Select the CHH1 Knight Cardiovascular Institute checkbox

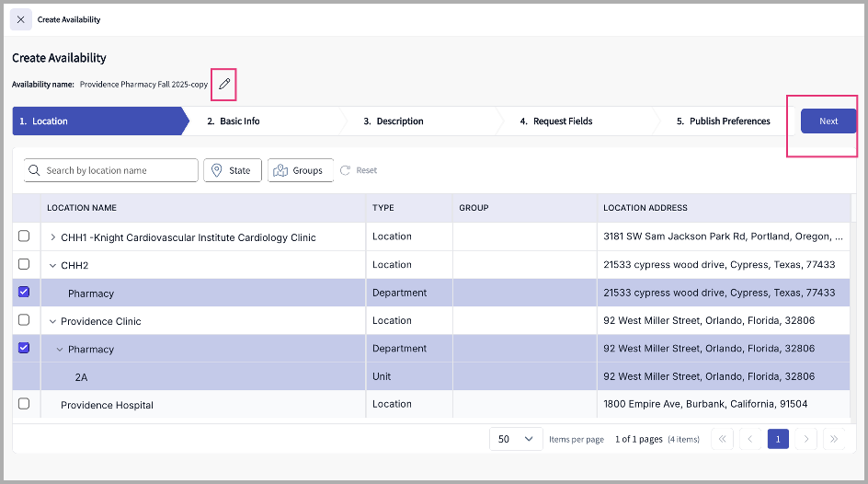(x=24, y=236)
